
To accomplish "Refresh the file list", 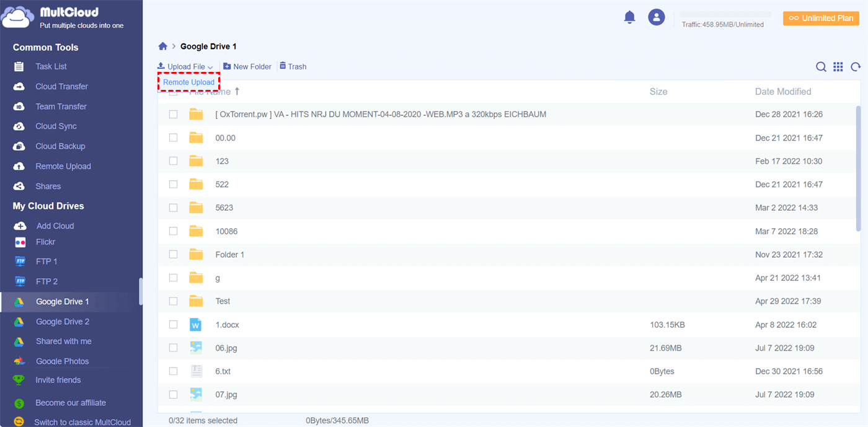I will (856, 67).
